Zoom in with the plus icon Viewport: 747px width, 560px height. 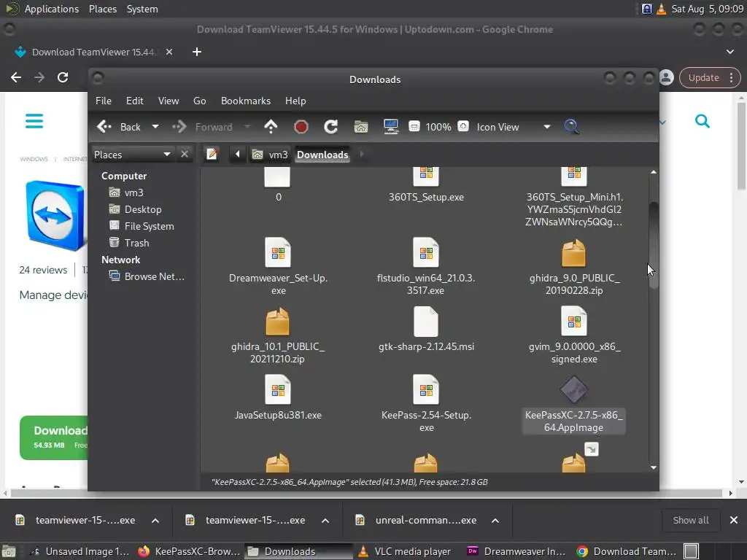click(x=463, y=127)
